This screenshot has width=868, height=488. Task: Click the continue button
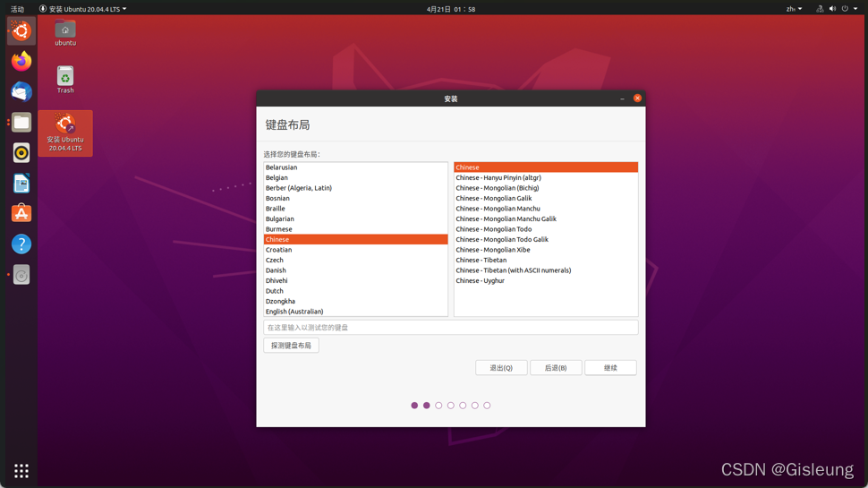pyautogui.click(x=610, y=368)
